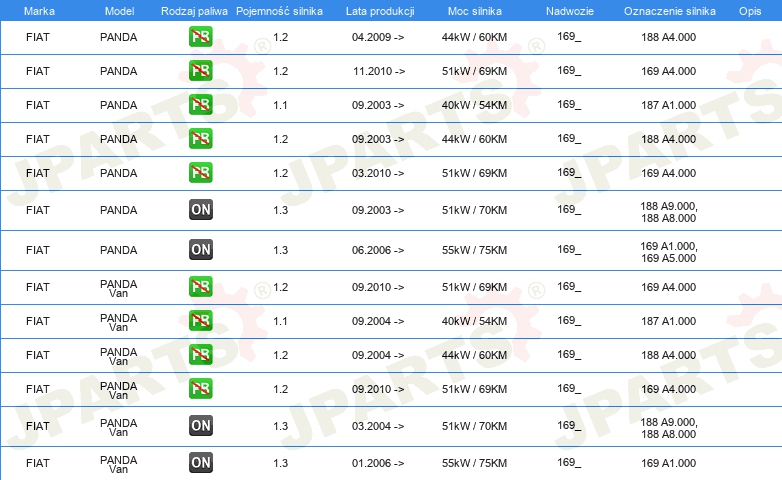Click the Lata produkcji column header
782x480 pixels.
pos(380,11)
